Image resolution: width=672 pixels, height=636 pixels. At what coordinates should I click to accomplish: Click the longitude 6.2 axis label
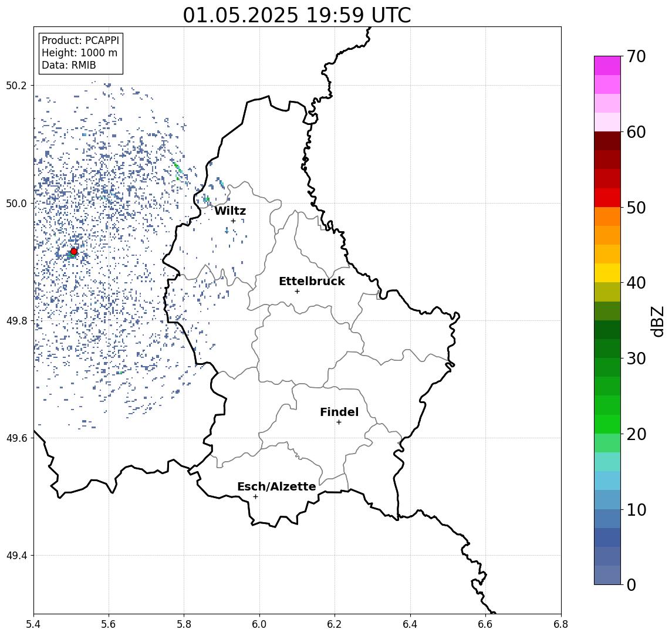[335, 624]
